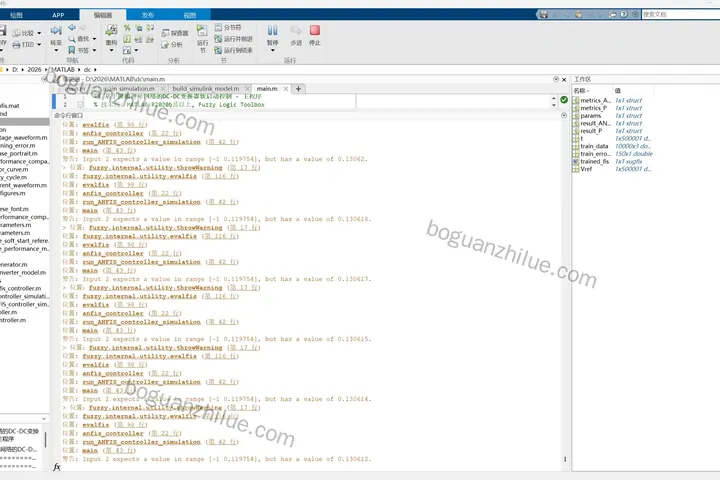This screenshot has width=720, height=480.
Task: Select the trained_fis workspace variable
Action: pyautogui.click(x=595, y=161)
